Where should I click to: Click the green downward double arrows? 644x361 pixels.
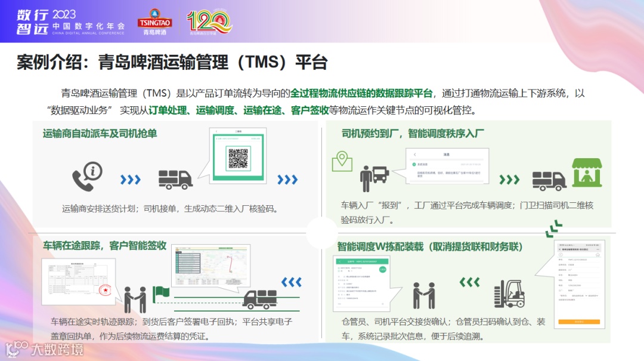[553, 229]
